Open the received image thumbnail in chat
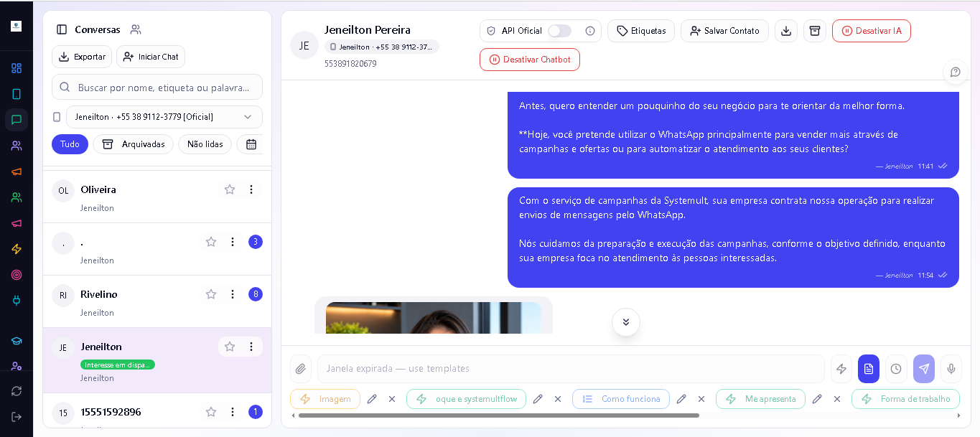980x437 pixels. pos(434,318)
